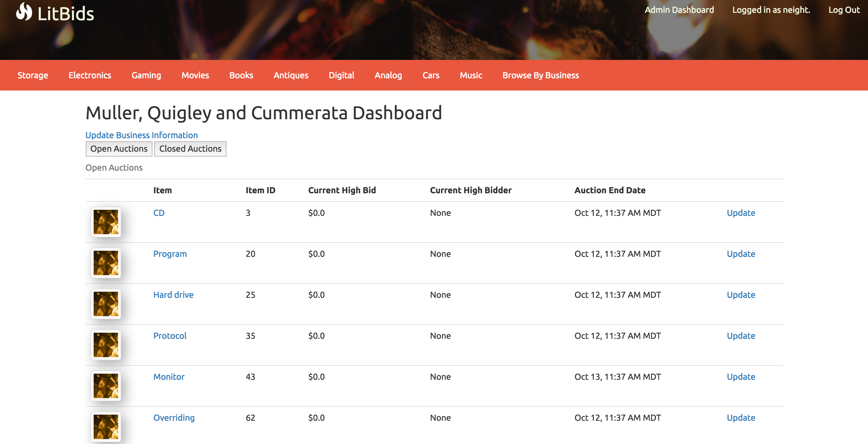868x444 pixels.
Task: Click Update Business Information link
Action: coord(141,135)
